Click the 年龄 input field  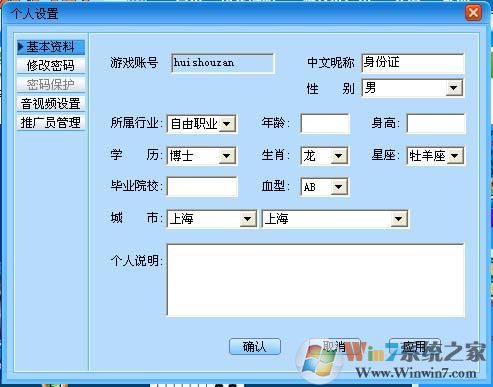coord(325,124)
